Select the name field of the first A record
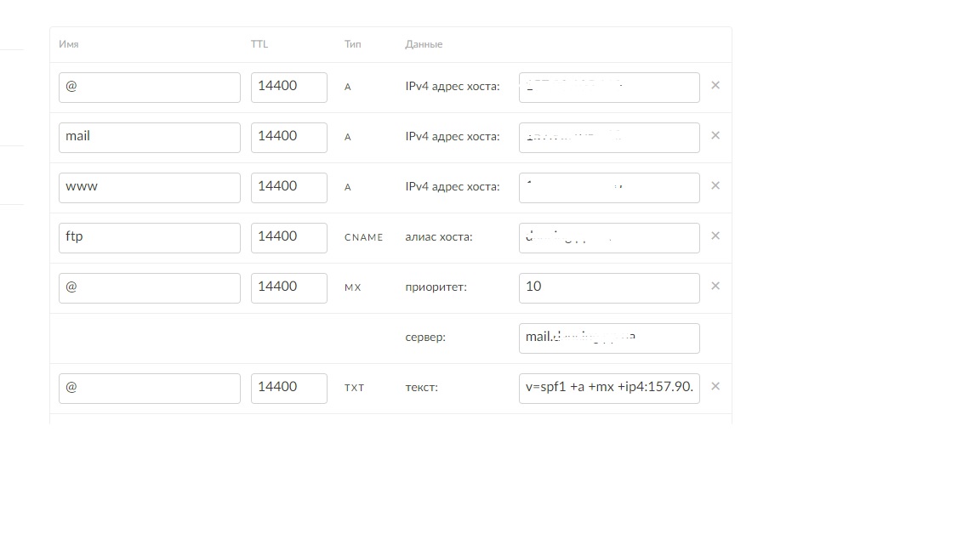This screenshot has height=551, width=980. 149,87
